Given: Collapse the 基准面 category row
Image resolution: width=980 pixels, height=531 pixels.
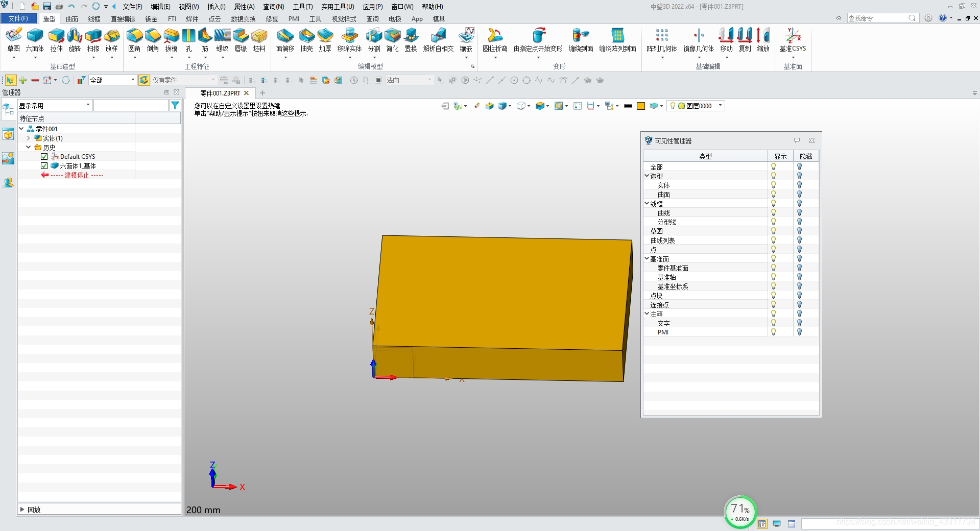Looking at the screenshot, I should click(x=647, y=258).
